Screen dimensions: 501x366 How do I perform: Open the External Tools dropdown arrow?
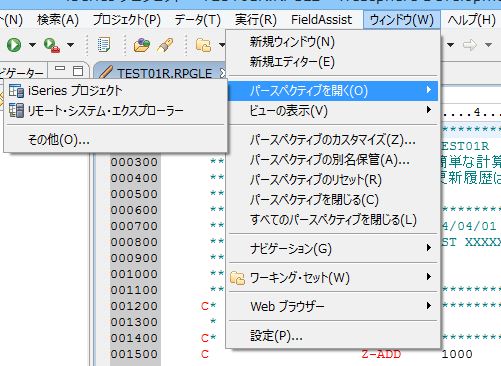click(x=70, y=45)
